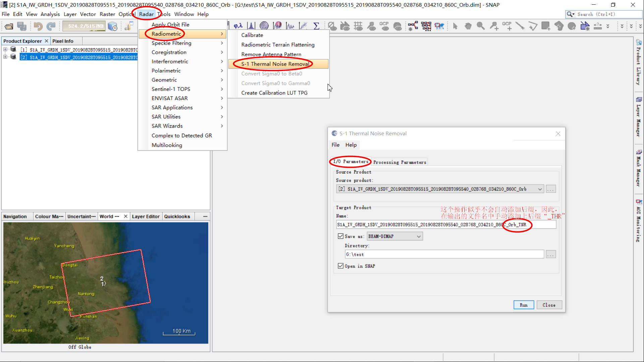Click the Run button to process
The width and height of the screenshot is (644, 362).
pos(523,305)
